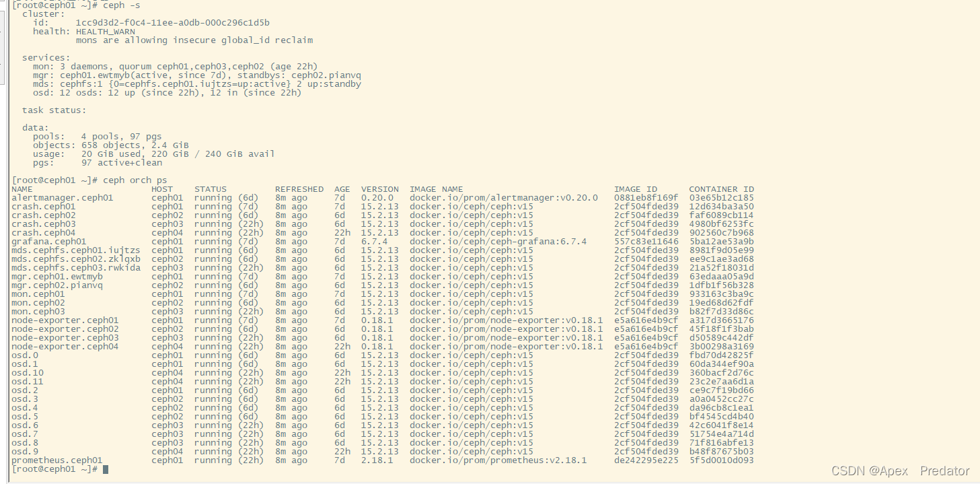980x484 pixels.
Task: Click the CONTAINER ID column header
Action: (x=722, y=189)
